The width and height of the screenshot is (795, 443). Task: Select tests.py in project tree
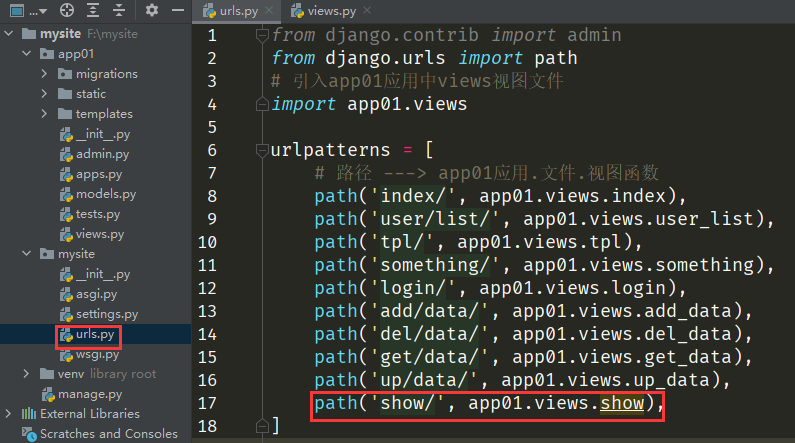pyautogui.click(x=98, y=214)
